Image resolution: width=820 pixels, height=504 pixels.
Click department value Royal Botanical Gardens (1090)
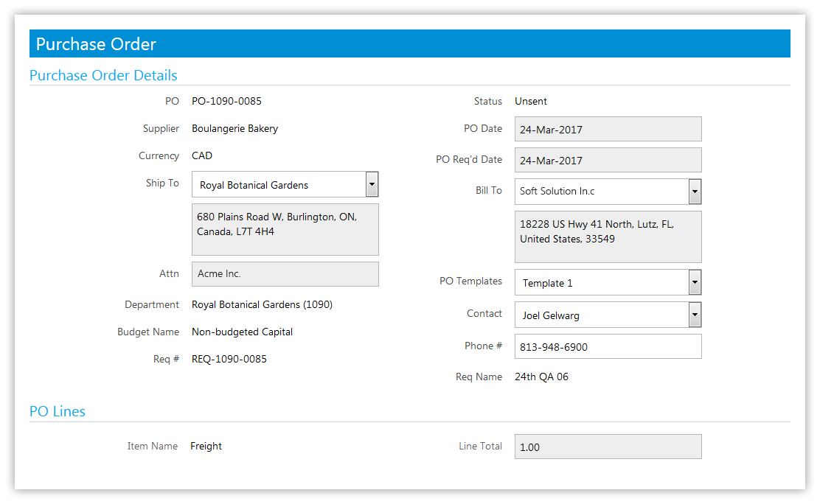pos(262,304)
